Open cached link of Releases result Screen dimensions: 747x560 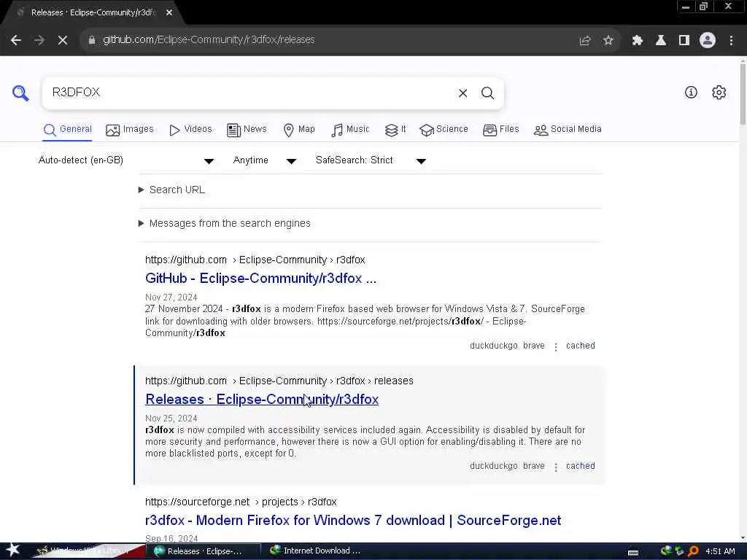580,466
